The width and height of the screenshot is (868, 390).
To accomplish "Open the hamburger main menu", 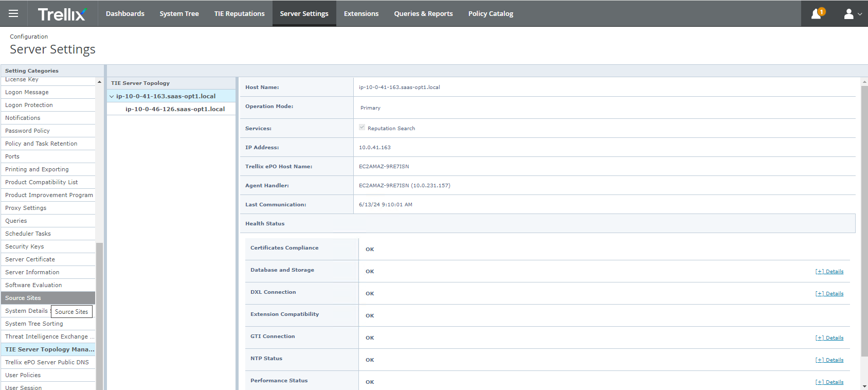I will [x=13, y=13].
